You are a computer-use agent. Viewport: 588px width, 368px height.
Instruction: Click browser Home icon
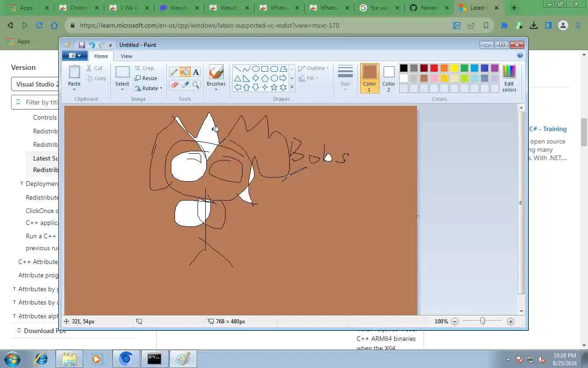pos(54,26)
